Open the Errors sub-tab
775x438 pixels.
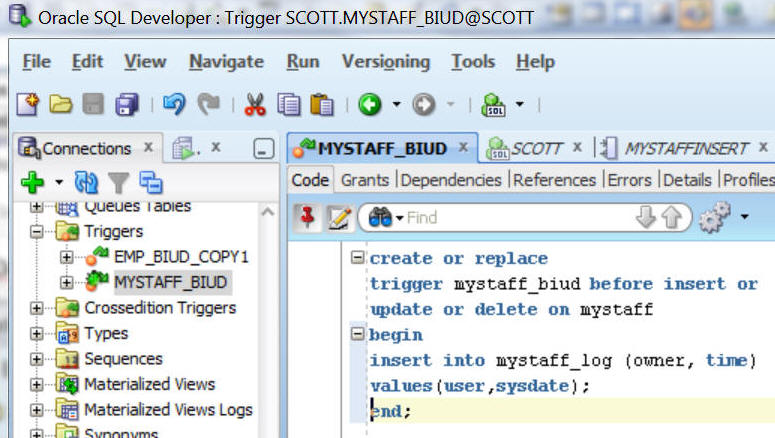(x=629, y=180)
